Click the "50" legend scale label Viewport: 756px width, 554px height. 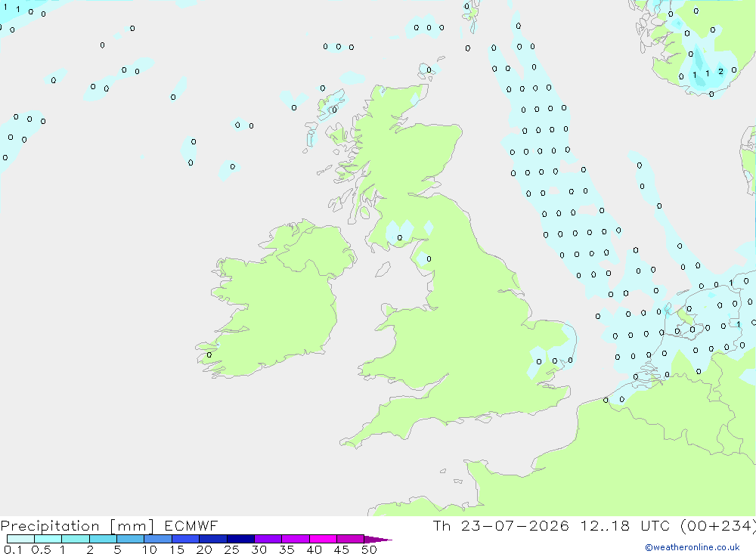pos(370,549)
